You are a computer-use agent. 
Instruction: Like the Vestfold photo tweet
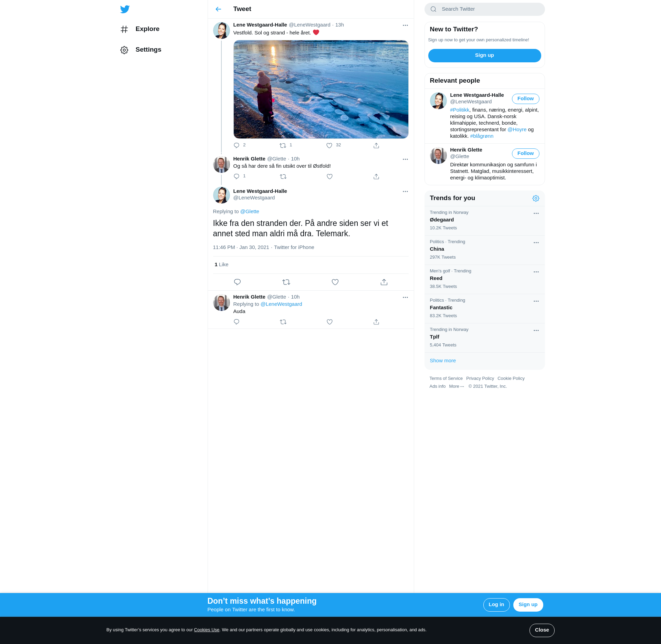point(329,145)
